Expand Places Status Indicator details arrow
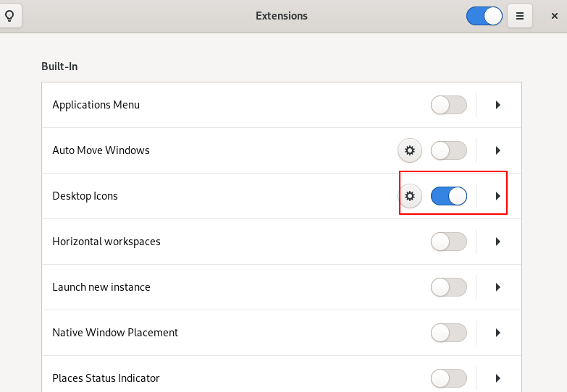The image size is (567, 392). (498, 378)
